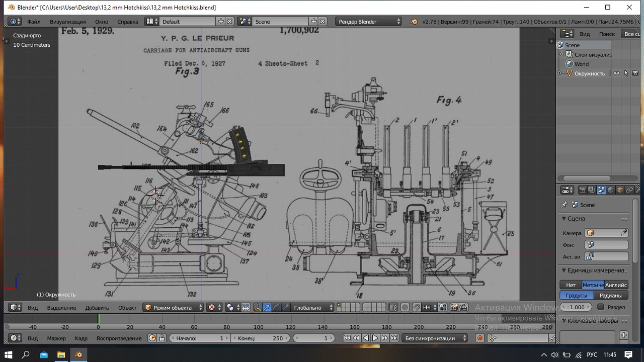Viewport: 644px width, 362px height.
Task: Switch to Constraints properties tab
Action: click(x=629, y=190)
